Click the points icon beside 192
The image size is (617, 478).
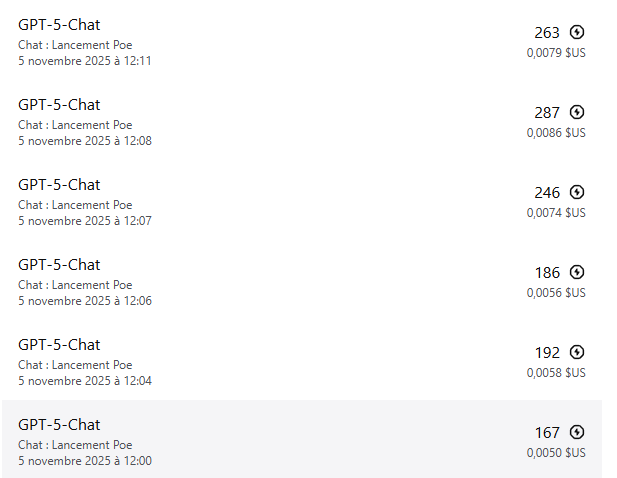tap(576, 352)
